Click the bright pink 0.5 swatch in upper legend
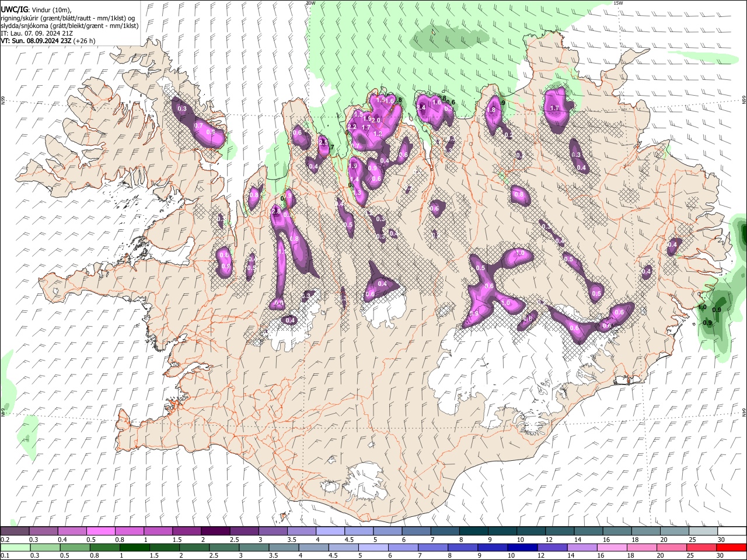The image size is (747, 560). click(100, 531)
